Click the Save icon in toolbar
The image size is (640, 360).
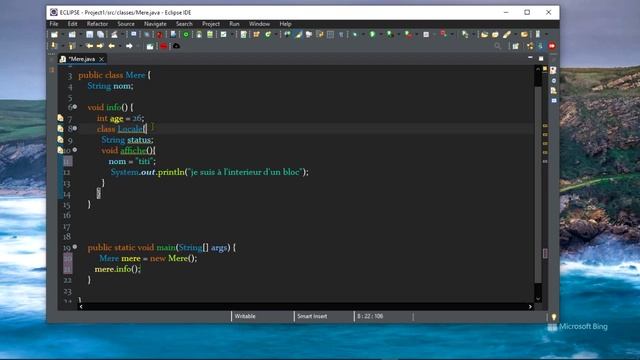click(x=89, y=35)
